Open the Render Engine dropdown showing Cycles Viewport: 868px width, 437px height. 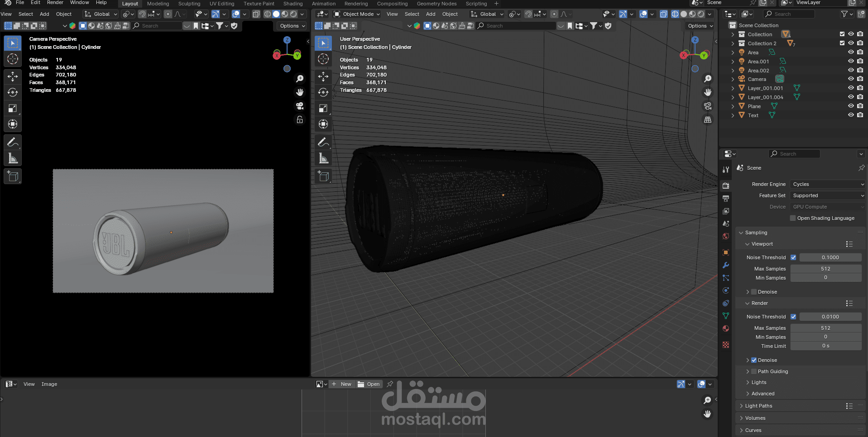(x=828, y=184)
